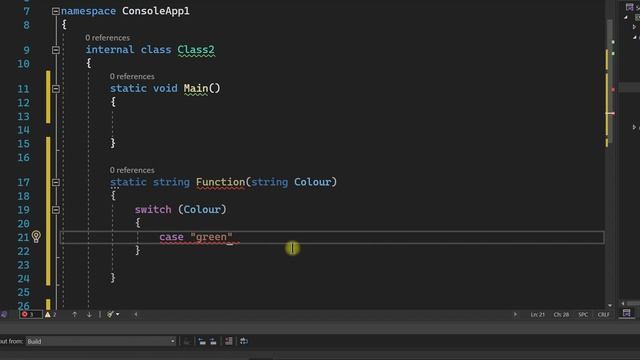
Task: Click horizontal scrollbar right arrow in editor
Action: point(515,314)
